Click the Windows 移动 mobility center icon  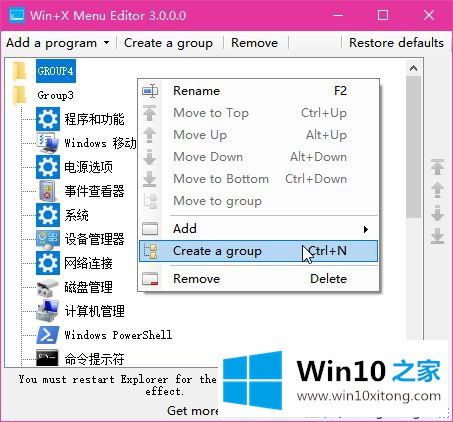point(48,143)
